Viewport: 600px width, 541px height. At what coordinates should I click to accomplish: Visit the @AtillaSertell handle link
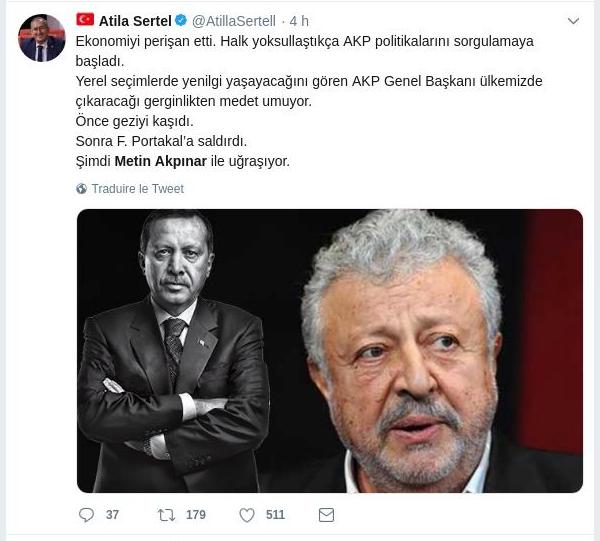[233, 21]
